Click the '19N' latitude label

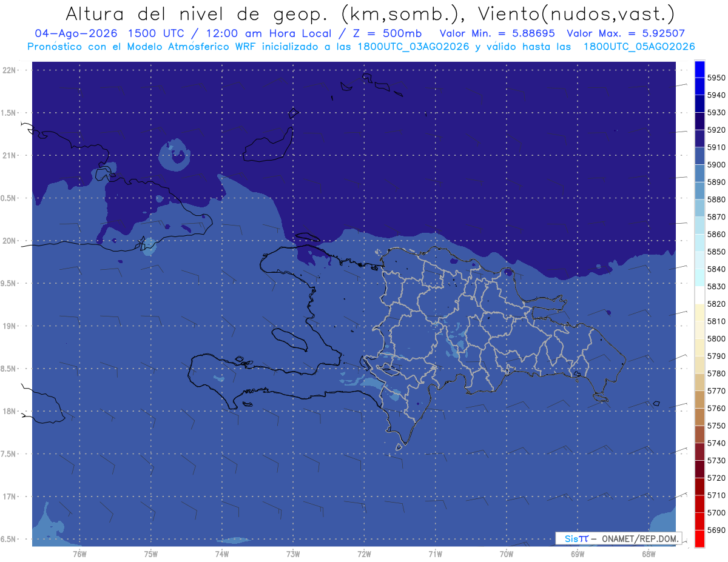[x=9, y=326]
